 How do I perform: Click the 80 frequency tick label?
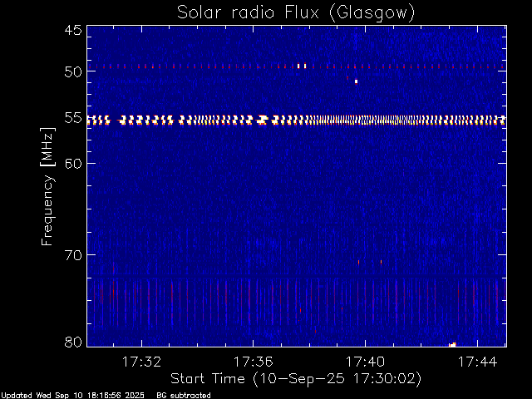(73, 342)
